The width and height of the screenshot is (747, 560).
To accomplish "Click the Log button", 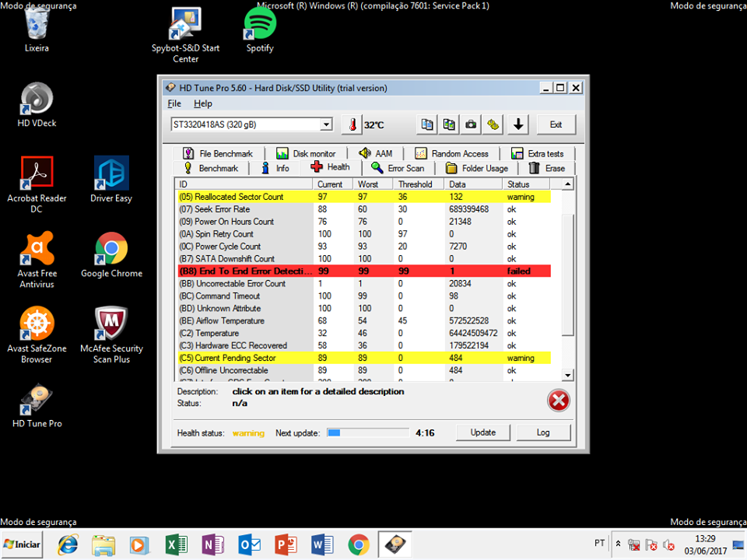I will 543,432.
